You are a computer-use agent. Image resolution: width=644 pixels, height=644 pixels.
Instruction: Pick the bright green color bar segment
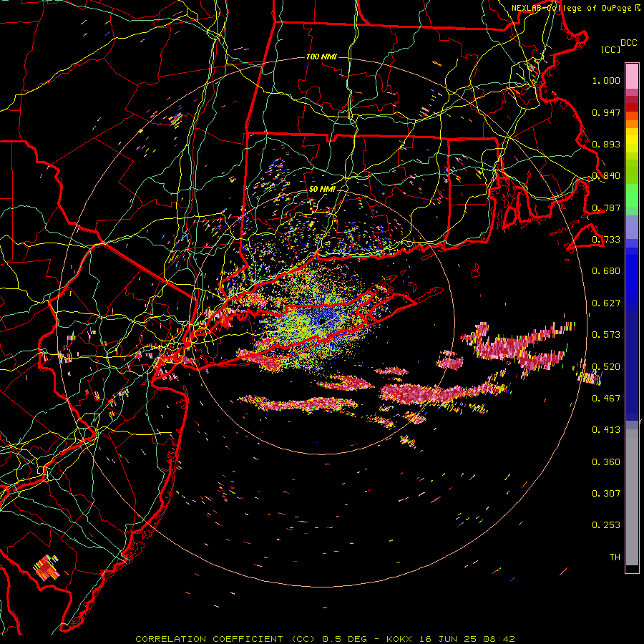[x=632, y=195]
